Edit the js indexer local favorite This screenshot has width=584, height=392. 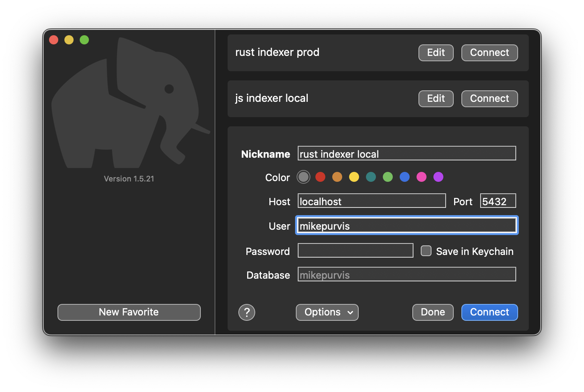[436, 99]
